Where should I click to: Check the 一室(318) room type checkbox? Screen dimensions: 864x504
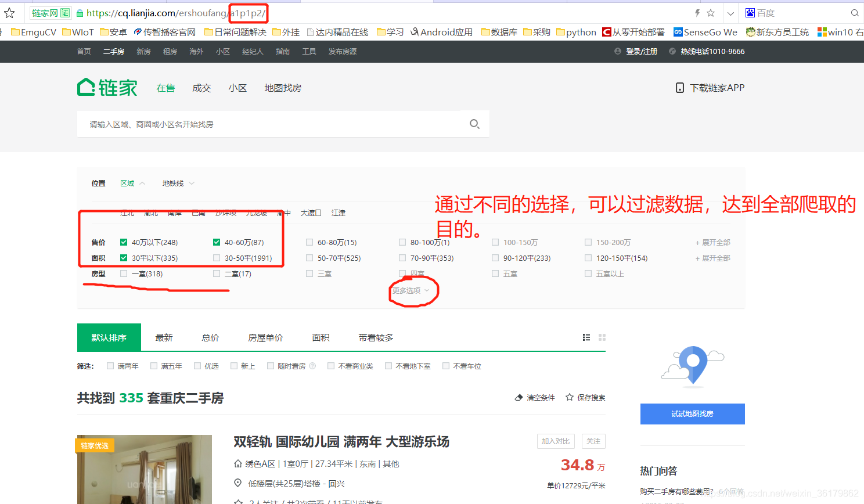(x=124, y=273)
